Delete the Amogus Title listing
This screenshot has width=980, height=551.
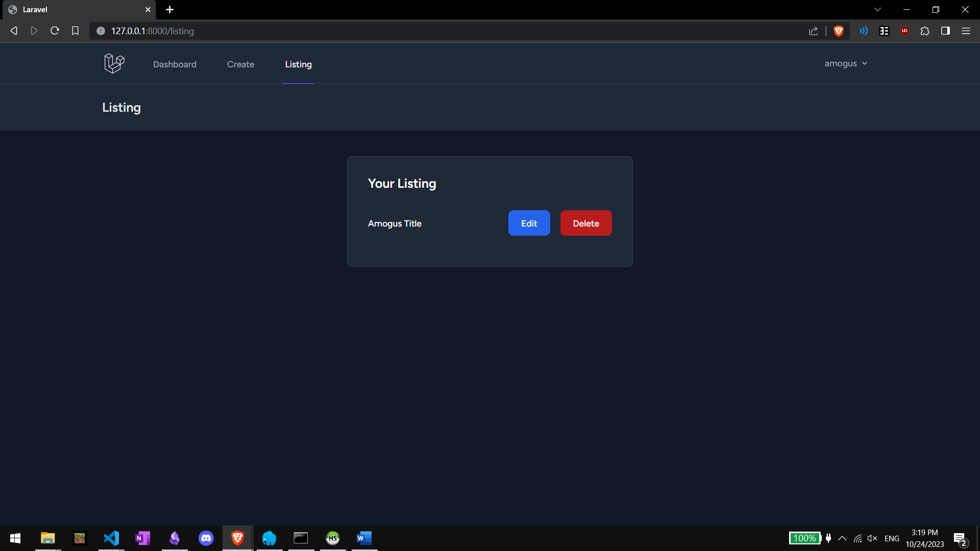click(585, 223)
